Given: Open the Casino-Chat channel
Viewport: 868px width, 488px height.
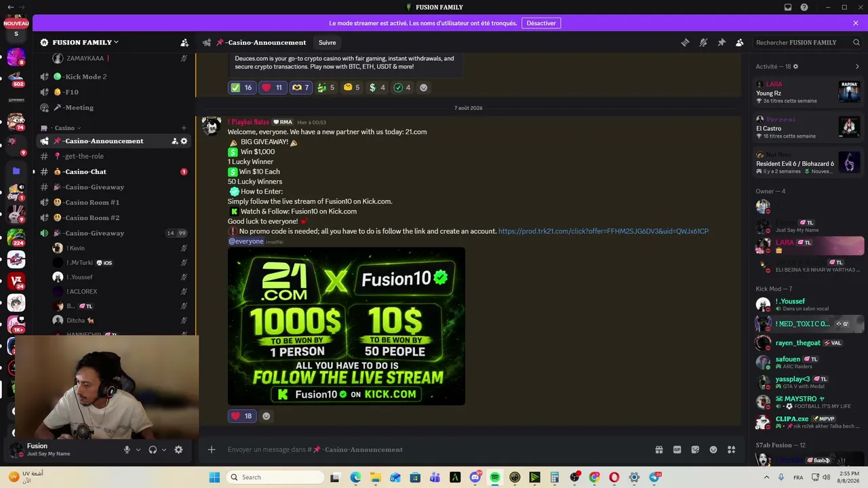Looking at the screenshot, I should [x=113, y=171].
